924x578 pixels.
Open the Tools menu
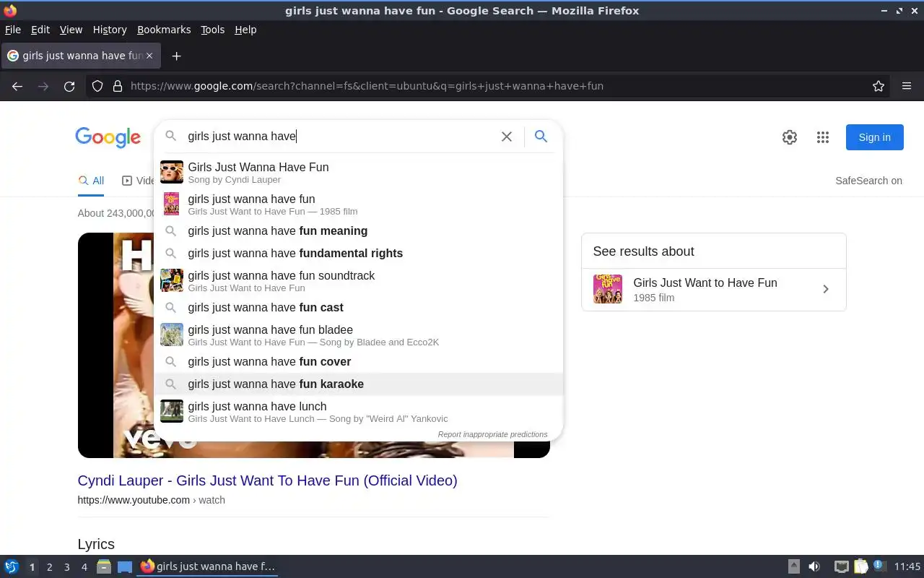212,30
